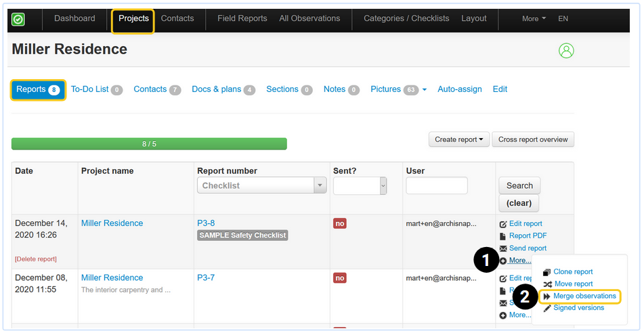The width and height of the screenshot is (644, 335).
Task: Click the [Delete report] link
Action: click(x=36, y=259)
